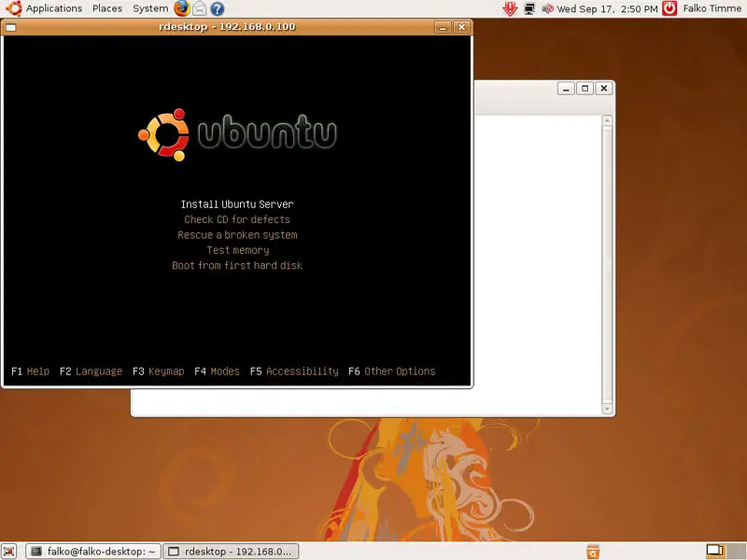The height and width of the screenshot is (560, 747).
Task: Click F2 Language option
Action: point(91,371)
